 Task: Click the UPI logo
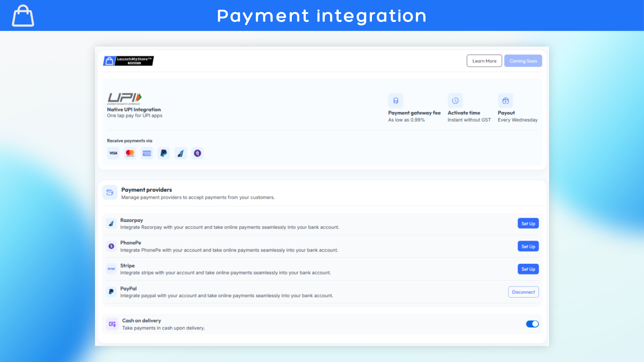(124, 98)
